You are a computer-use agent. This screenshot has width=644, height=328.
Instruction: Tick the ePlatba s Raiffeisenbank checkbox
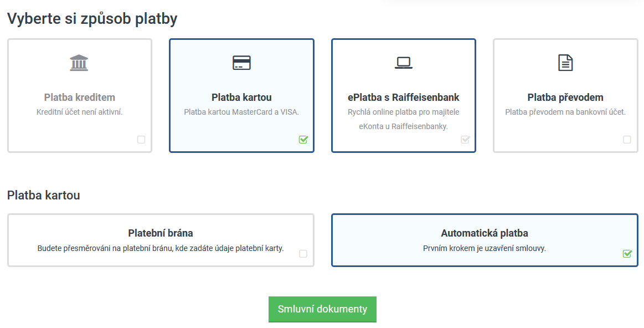(465, 140)
